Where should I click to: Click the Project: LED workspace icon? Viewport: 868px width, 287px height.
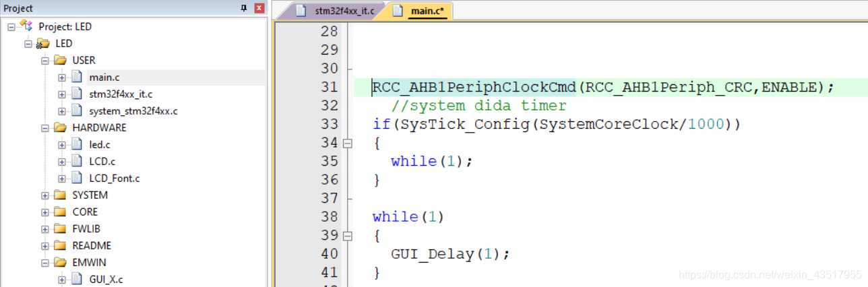coord(26,26)
